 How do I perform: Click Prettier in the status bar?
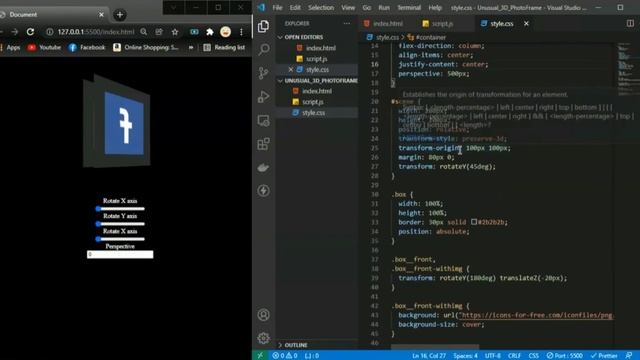pyautogui.click(x=604, y=356)
